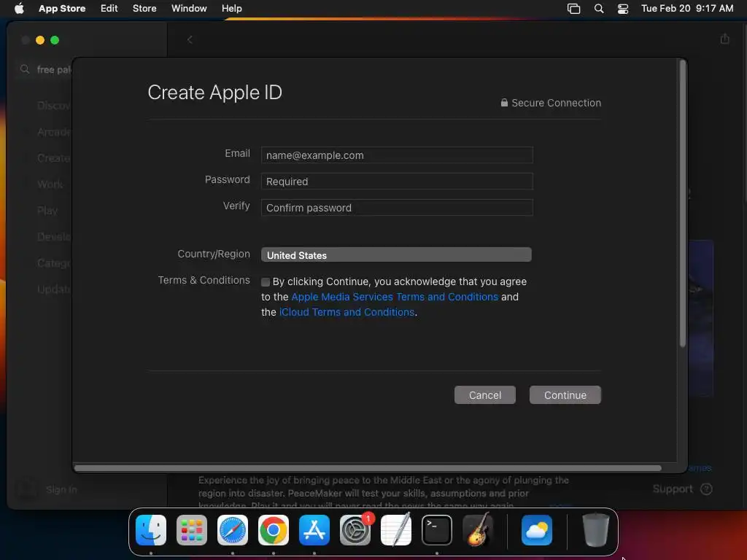This screenshot has height=560, width=747.
Task: Open the Window menu
Action: point(189,9)
